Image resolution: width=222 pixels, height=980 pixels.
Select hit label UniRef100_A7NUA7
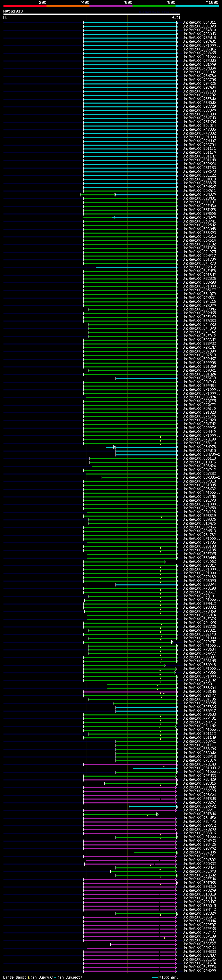click(199, 141)
